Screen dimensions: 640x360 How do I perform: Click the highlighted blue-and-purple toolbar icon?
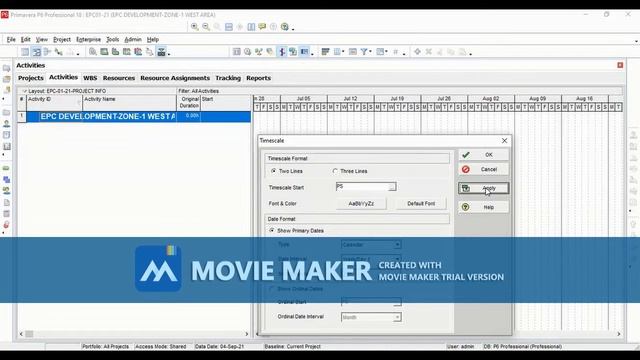pyautogui.click(x=282, y=52)
